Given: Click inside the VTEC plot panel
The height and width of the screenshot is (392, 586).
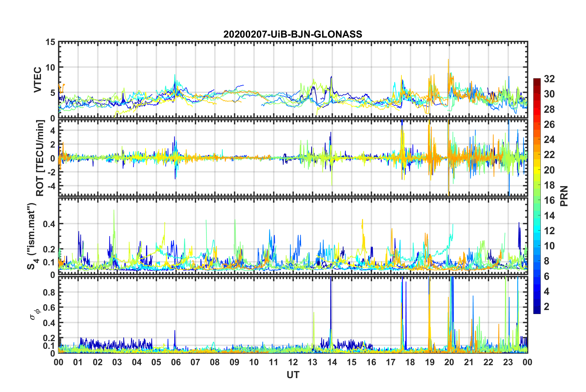Looking at the screenshot, I should click(293, 80).
